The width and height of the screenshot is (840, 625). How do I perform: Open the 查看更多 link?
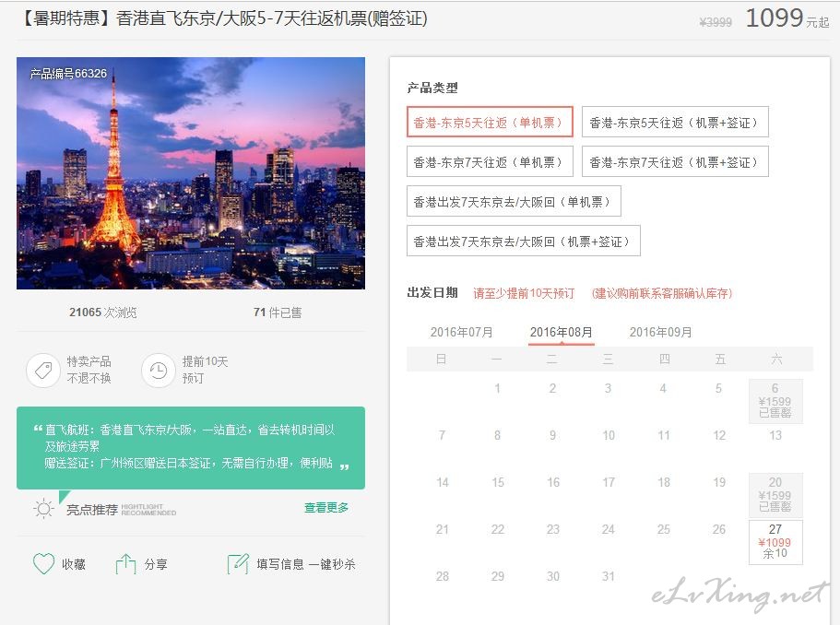[x=326, y=507]
